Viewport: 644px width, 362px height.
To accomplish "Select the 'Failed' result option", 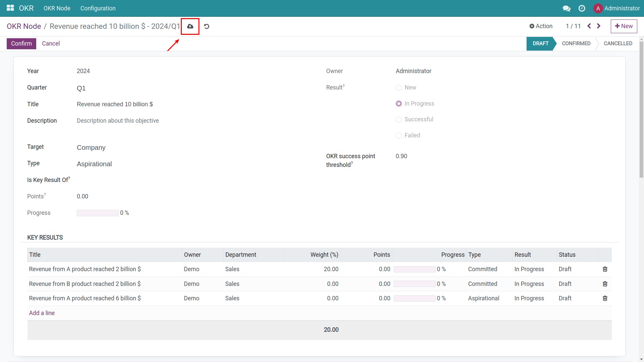I will tap(399, 135).
